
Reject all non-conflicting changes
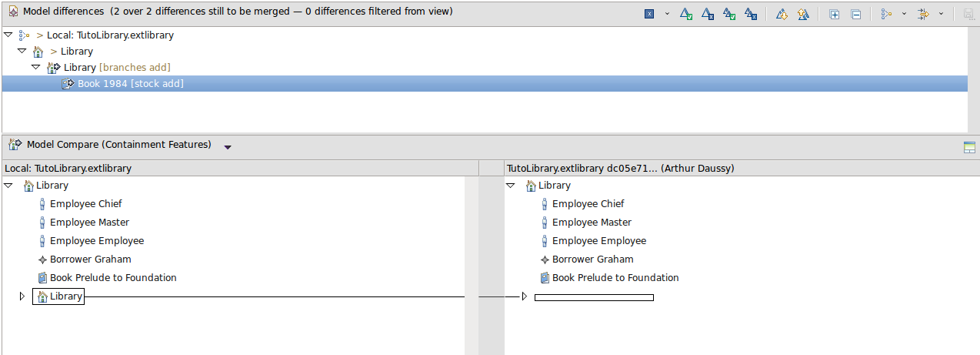click(x=751, y=15)
